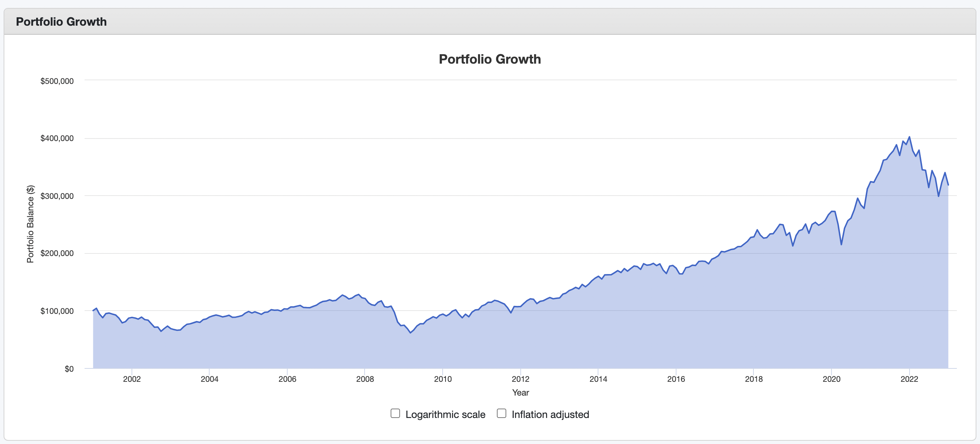This screenshot has width=980, height=444.
Task: Enable the Logarithmic scale checkbox
Action: [x=395, y=413]
